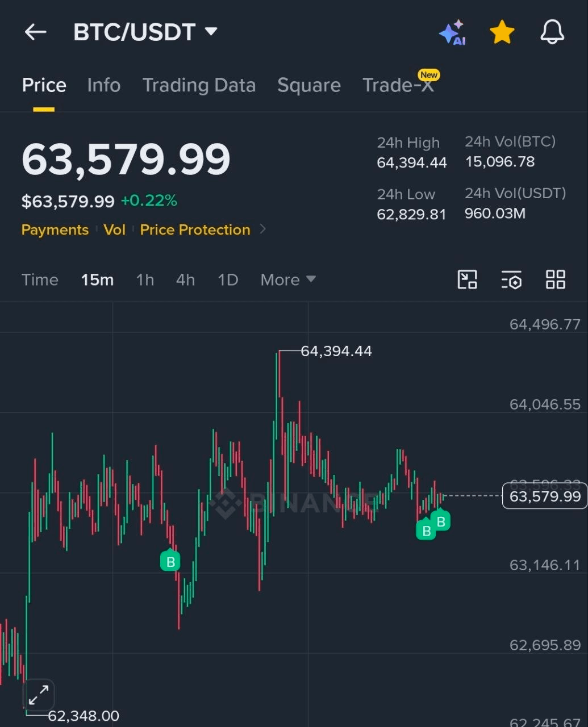588x727 pixels.
Task: Click the Payments link
Action: 55,229
